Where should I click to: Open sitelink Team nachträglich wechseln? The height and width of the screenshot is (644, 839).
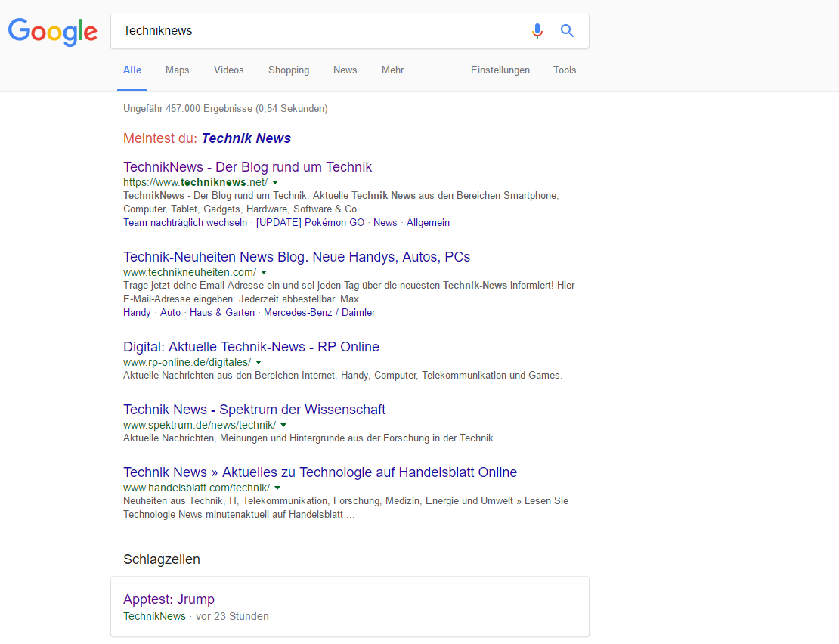pyautogui.click(x=185, y=222)
